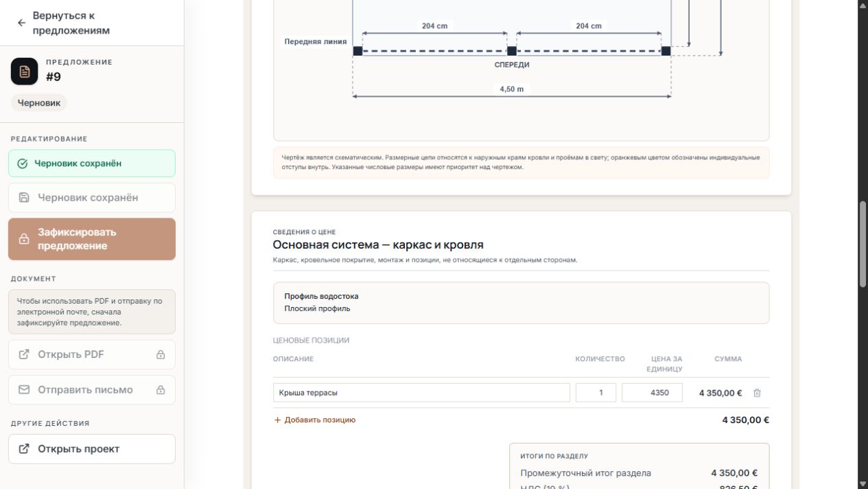Click the schematic drawing disclaimer note
The image size is (868, 489).
click(521, 162)
